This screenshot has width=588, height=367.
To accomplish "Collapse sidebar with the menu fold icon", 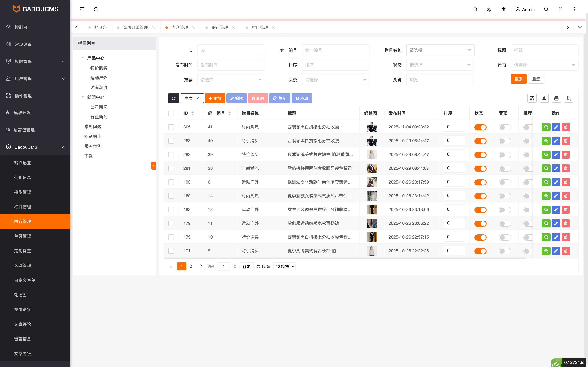I will (x=82, y=9).
